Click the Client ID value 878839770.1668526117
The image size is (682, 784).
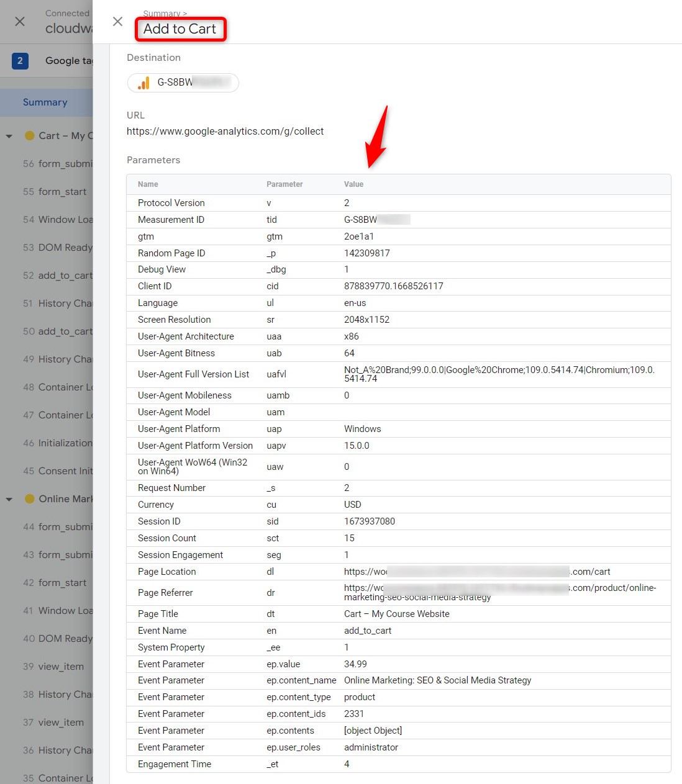click(x=394, y=286)
